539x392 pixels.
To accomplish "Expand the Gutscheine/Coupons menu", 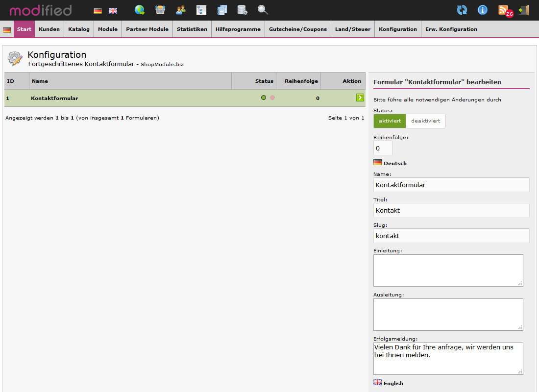I will point(298,29).
